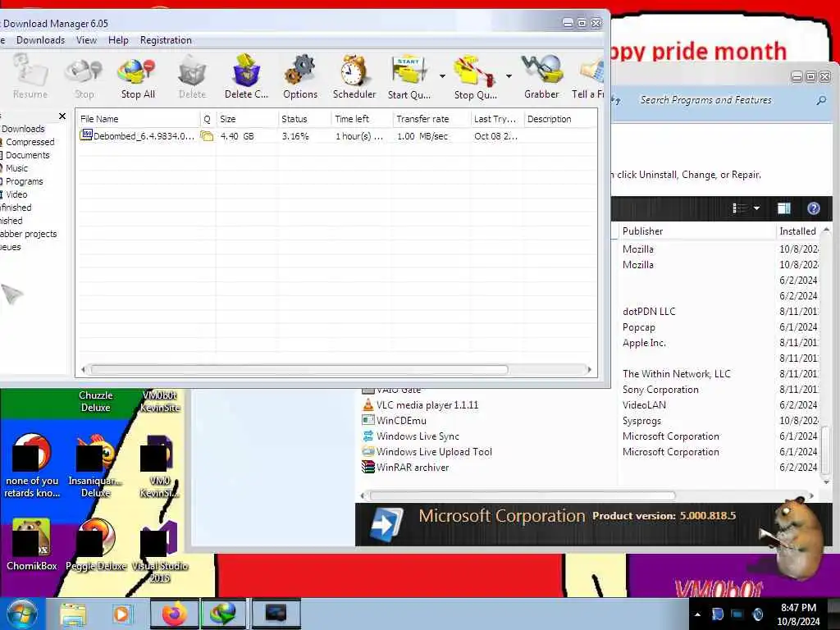Click the Stop download toolbar icon
This screenshot has height=630, width=840.
[x=84, y=77]
